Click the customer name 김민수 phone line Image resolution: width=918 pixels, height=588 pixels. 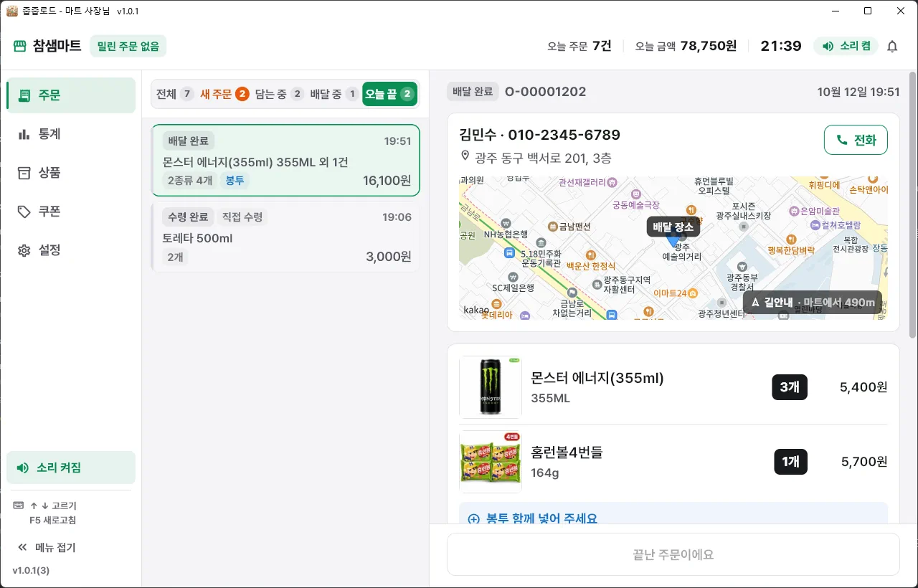tap(539, 135)
